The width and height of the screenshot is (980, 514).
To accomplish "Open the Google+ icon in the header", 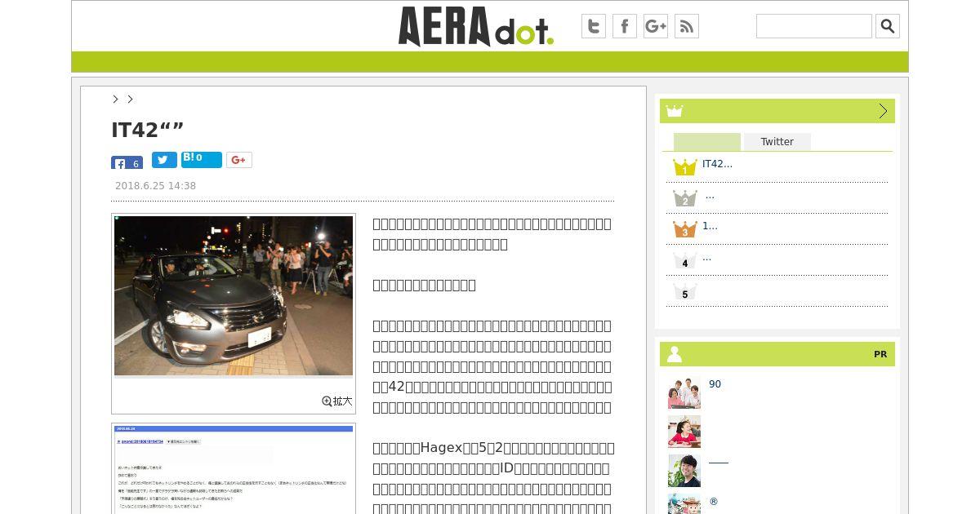I will click(x=656, y=26).
